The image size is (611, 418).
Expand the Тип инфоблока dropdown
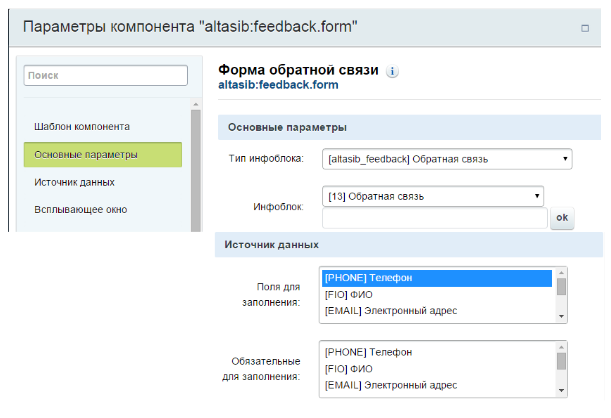(x=446, y=159)
